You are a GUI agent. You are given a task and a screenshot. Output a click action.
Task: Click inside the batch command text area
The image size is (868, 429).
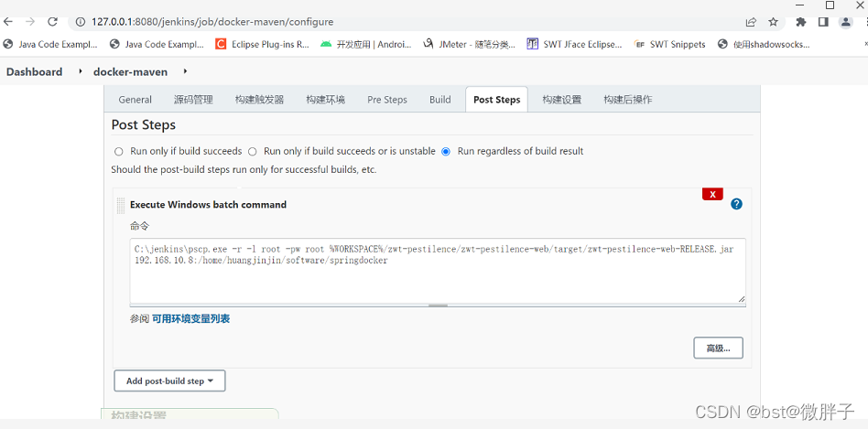click(438, 279)
